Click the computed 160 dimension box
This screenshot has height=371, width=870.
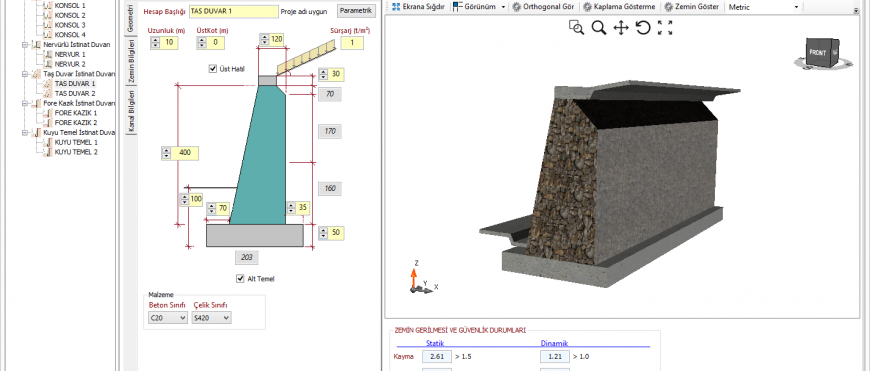[x=330, y=189]
